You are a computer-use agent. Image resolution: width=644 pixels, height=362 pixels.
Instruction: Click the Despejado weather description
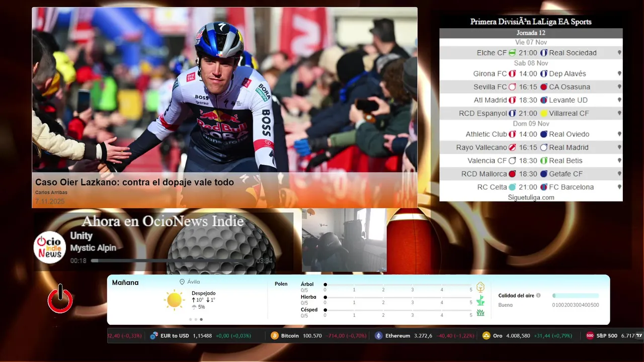pyautogui.click(x=203, y=293)
